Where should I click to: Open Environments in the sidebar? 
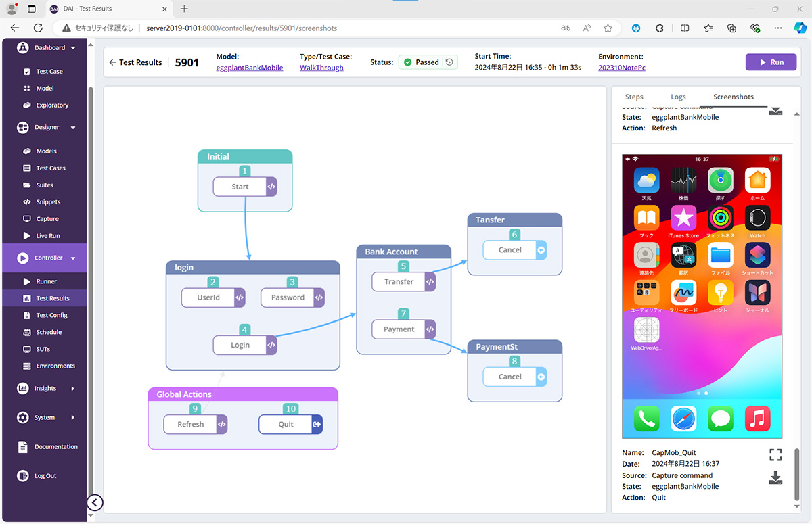pos(55,366)
